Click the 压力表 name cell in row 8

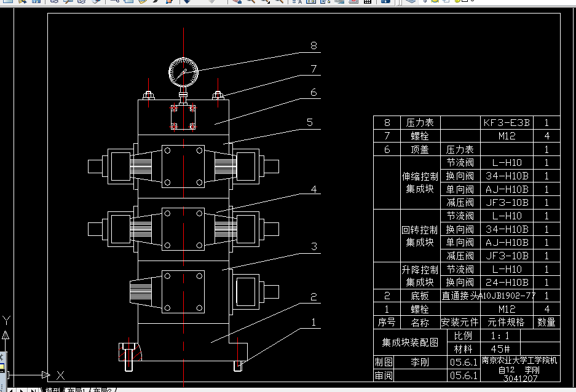coord(420,123)
